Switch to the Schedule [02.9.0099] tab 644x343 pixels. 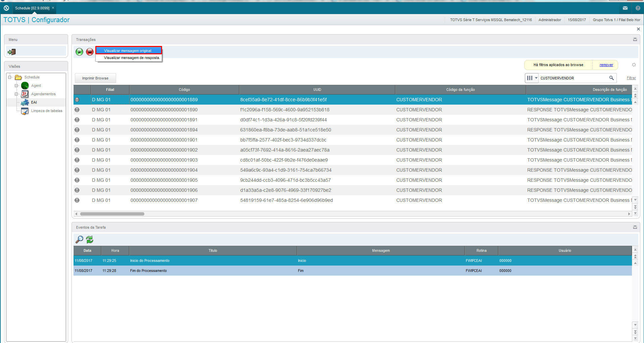click(x=32, y=8)
